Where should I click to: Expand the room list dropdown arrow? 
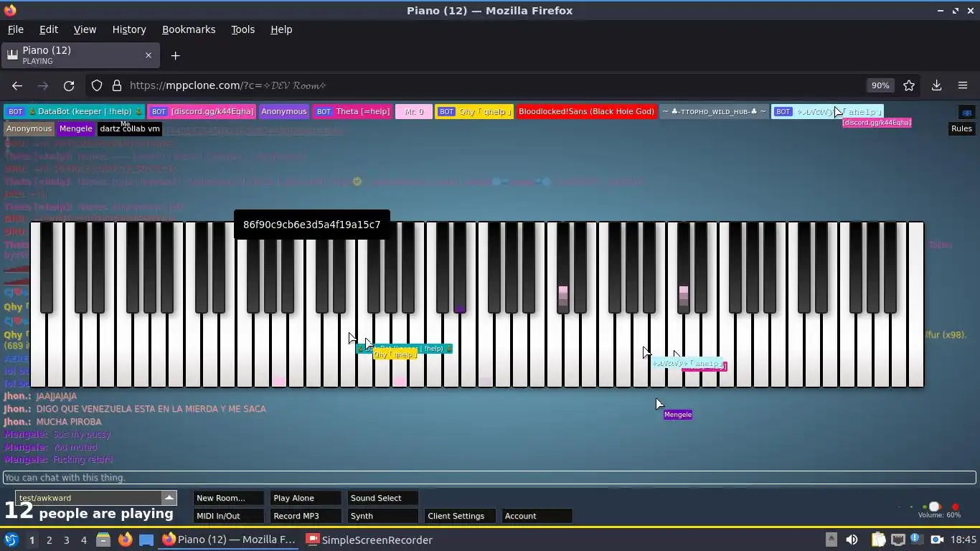point(169,498)
